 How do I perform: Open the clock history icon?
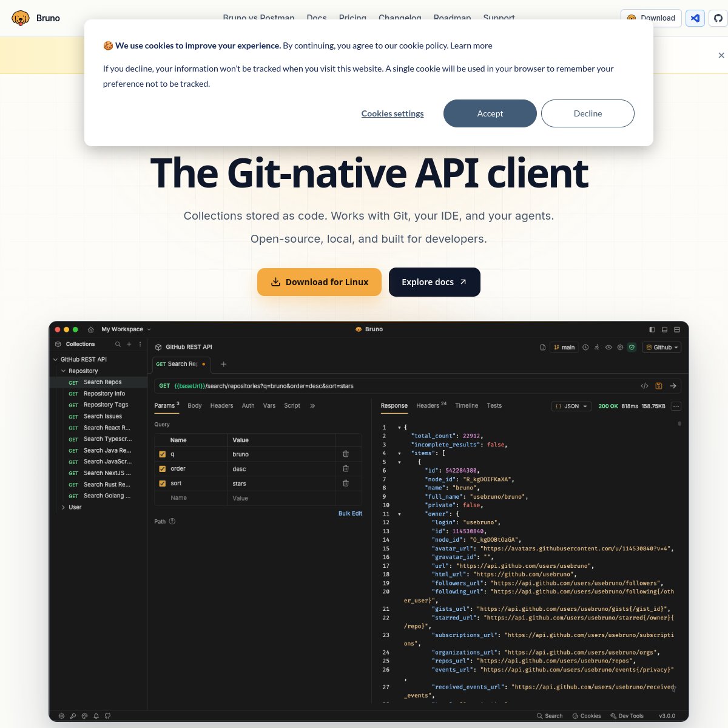[x=585, y=348]
